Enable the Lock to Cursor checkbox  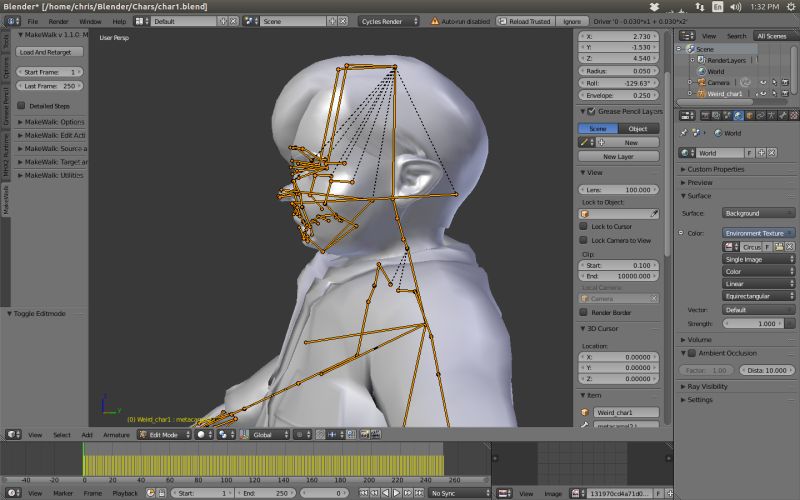(584, 226)
